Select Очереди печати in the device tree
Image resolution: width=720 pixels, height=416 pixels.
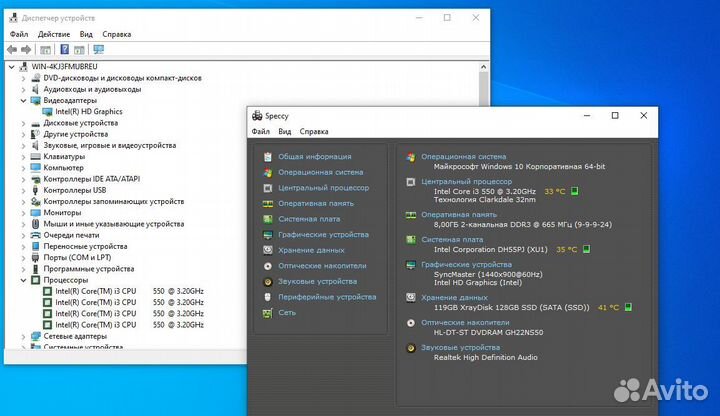click(x=71, y=235)
